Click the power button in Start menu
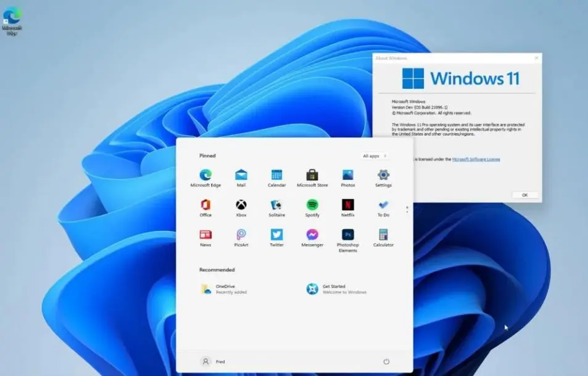Viewport: 588px width, 376px height. coord(386,361)
